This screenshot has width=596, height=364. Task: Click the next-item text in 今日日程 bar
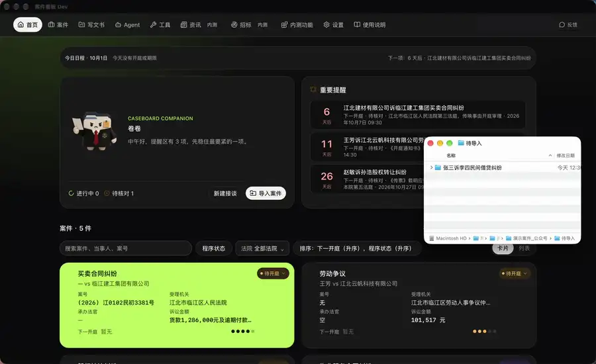(459, 58)
